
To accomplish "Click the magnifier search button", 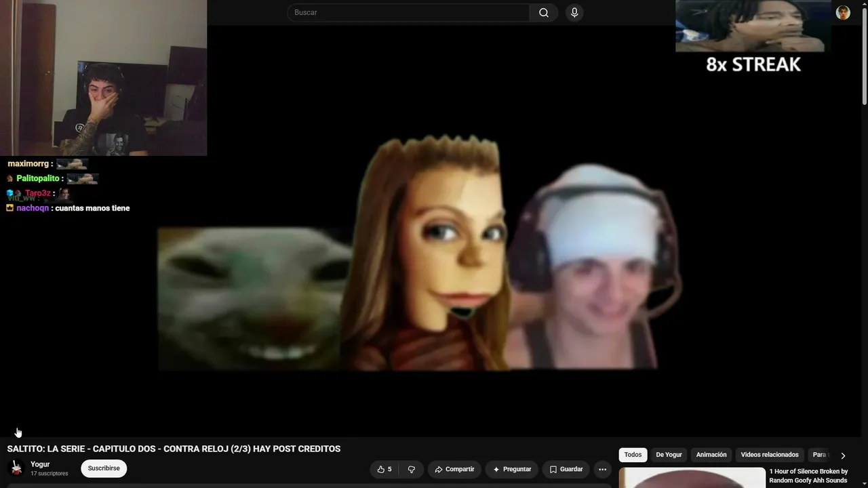I will (544, 13).
